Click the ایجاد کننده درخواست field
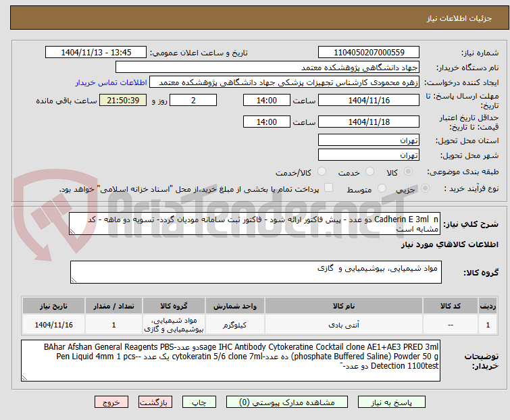 click(x=284, y=82)
